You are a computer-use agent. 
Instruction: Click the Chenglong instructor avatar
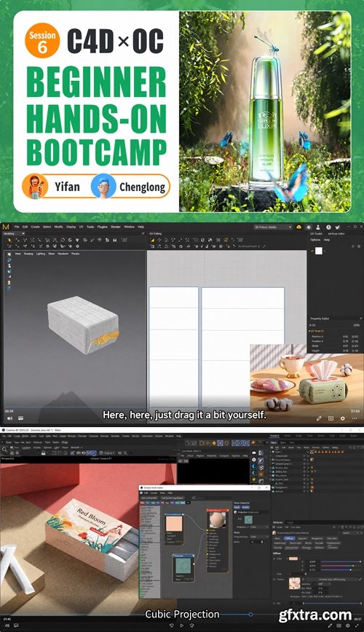tap(103, 187)
